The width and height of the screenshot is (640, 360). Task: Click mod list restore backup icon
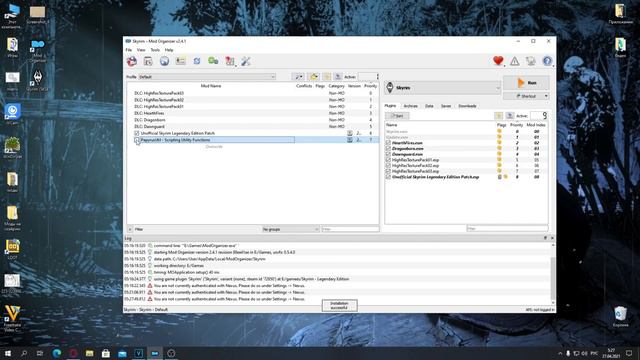coord(327,77)
